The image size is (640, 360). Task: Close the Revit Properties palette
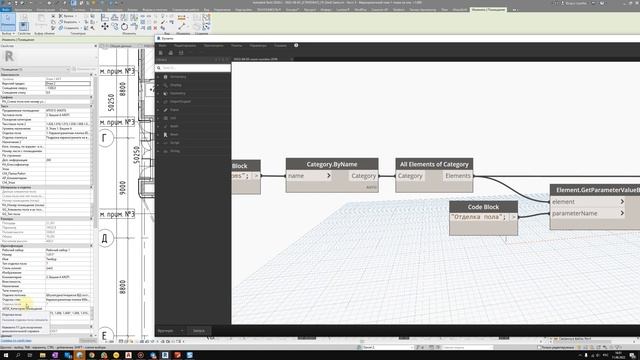pyautogui.click(x=96, y=46)
